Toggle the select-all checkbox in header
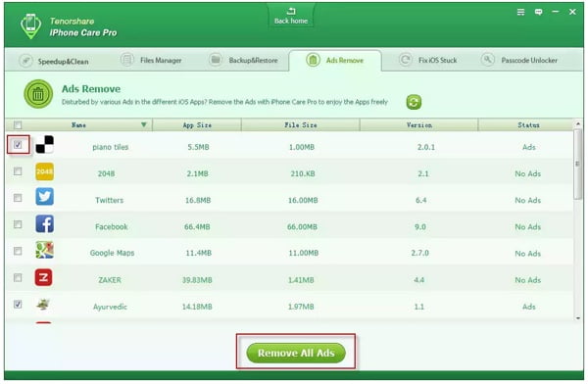 pyautogui.click(x=18, y=124)
